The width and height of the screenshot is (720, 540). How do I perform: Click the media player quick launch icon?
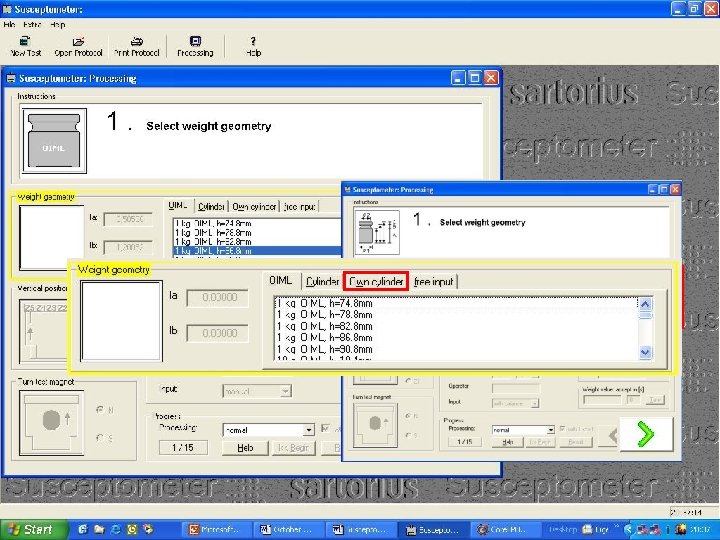[x=148, y=530]
